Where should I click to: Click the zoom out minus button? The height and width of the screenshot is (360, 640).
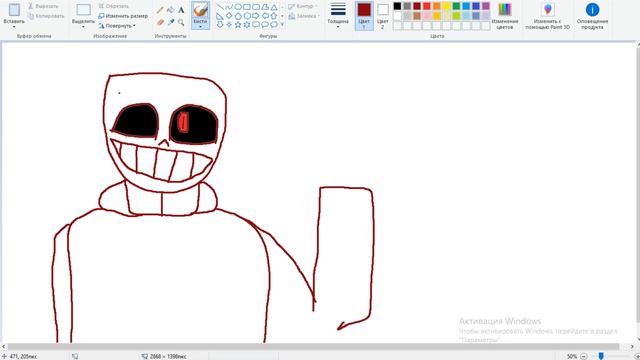click(584, 356)
